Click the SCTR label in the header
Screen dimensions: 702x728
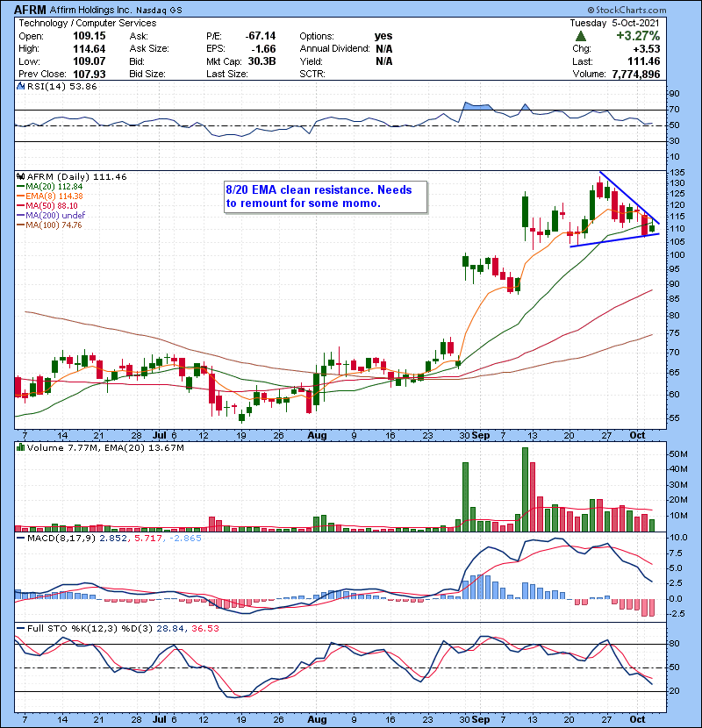312,75
